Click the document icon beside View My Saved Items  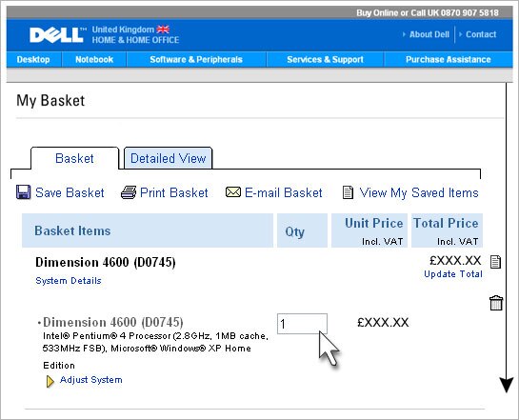[348, 192]
